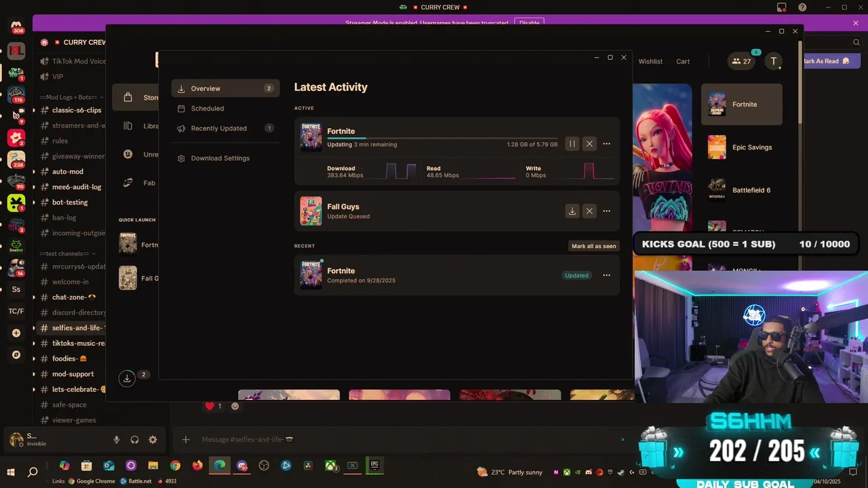Open Fortnite active download options menu

[606, 144]
